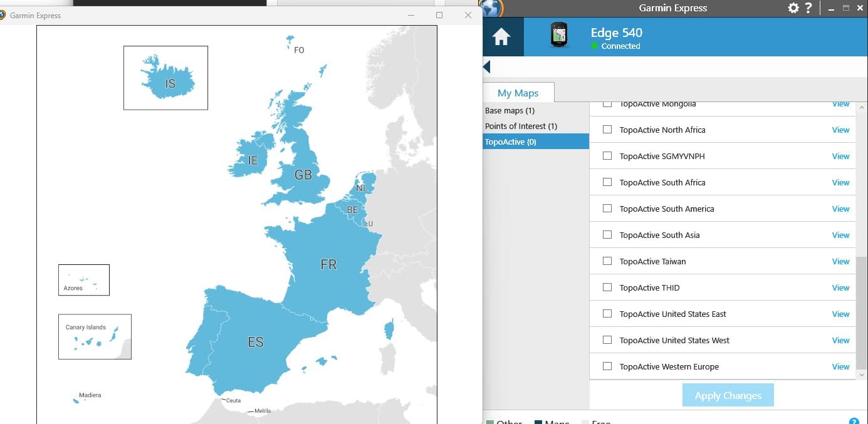Screen dimensions: 868x424
Task: View the TopoActive North Africa map
Action: pyautogui.click(x=840, y=130)
